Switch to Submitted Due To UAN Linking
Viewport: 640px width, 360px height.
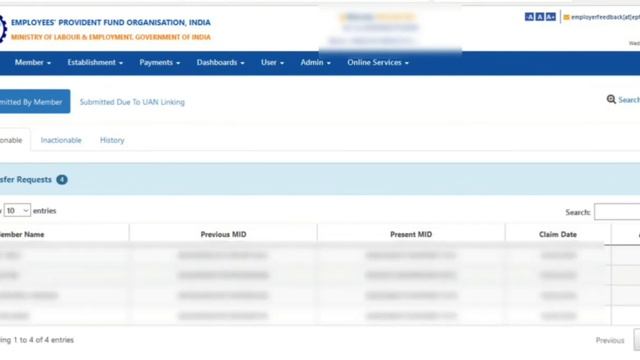coord(132,102)
